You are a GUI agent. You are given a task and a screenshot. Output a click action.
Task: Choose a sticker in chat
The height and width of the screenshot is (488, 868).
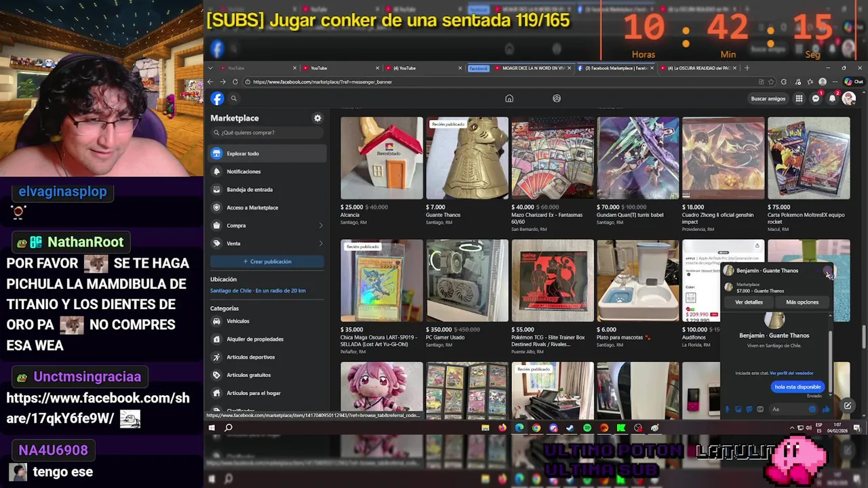point(749,409)
